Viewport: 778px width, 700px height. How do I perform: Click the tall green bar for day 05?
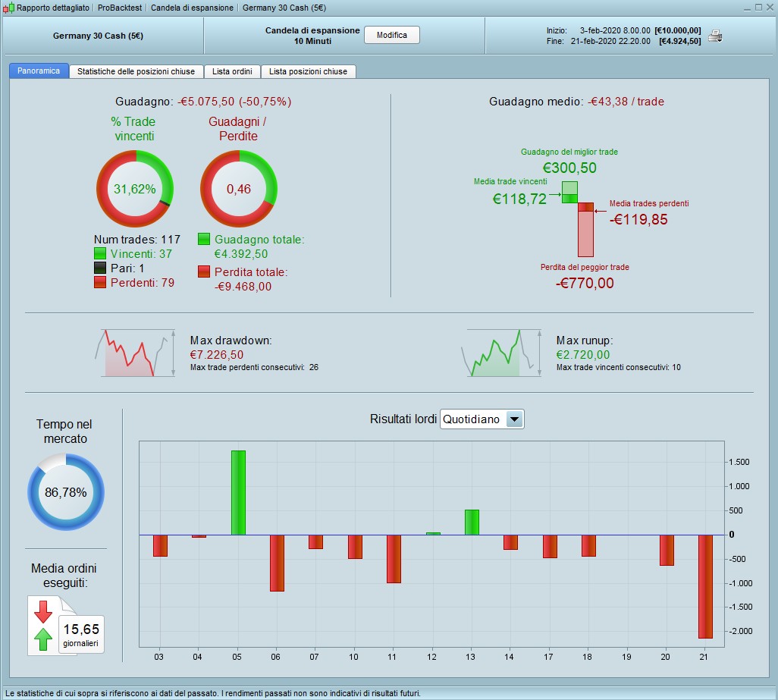pyautogui.click(x=238, y=493)
